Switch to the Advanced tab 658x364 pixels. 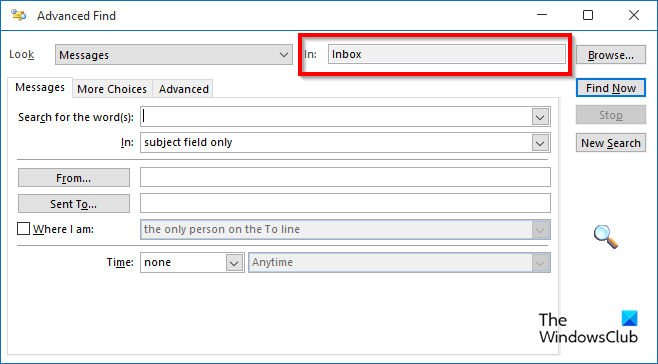point(183,89)
